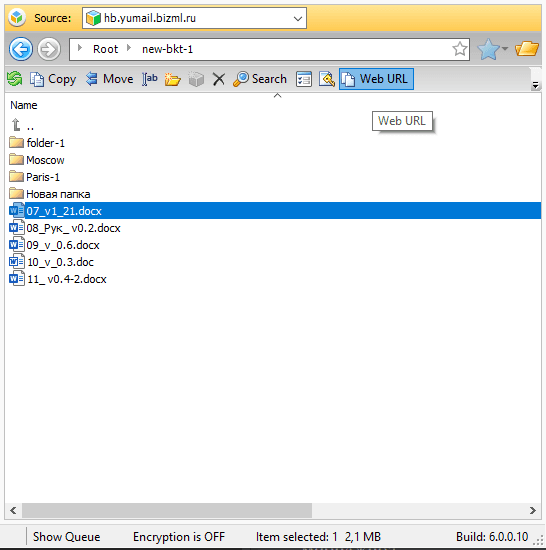Open toolbar overflow arrow
The image size is (546, 550).
535,85
